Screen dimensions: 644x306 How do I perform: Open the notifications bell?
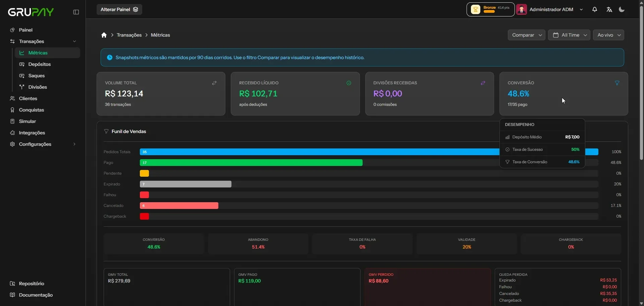click(595, 9)
